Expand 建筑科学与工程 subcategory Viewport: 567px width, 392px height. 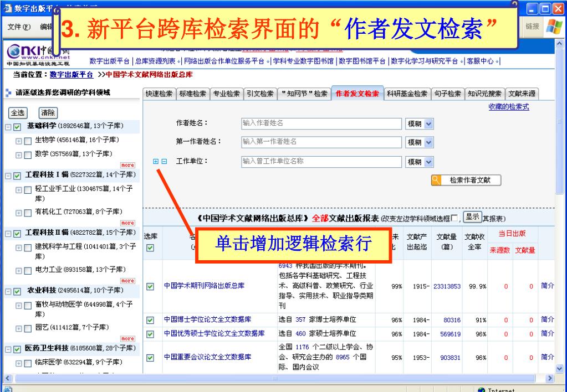click(x=19, y=248)
